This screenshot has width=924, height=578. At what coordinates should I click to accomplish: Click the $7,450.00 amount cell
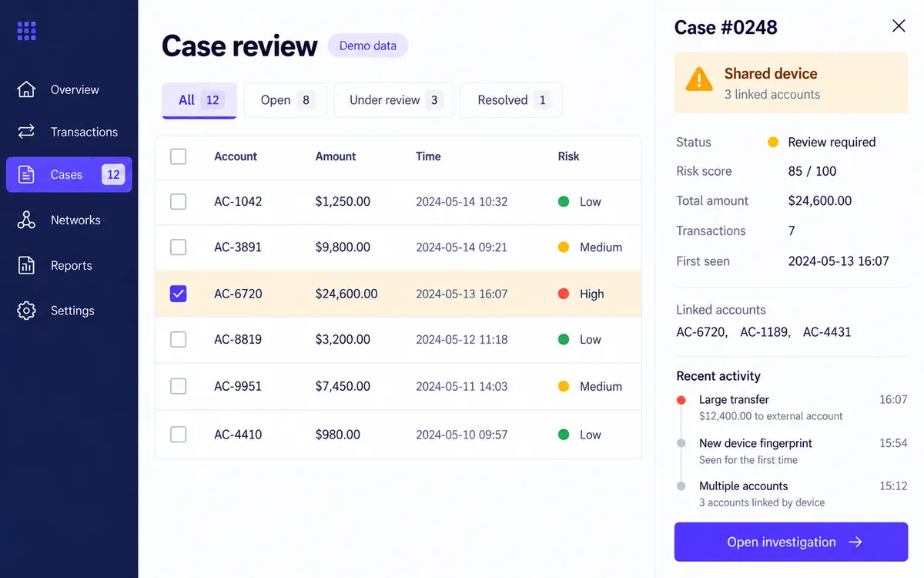tap(343, 386)
